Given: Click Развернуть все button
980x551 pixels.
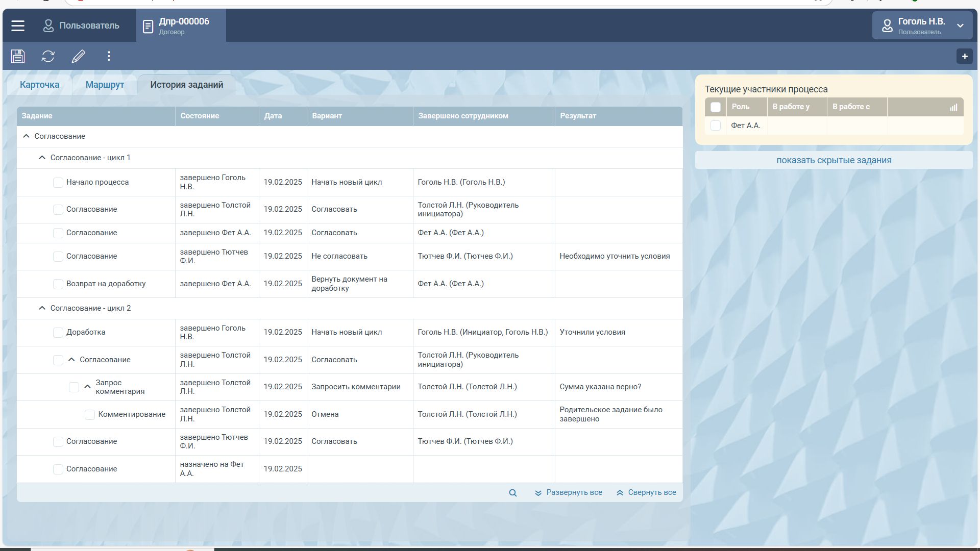Looking at the screenshot, I should tap(568, 493).
